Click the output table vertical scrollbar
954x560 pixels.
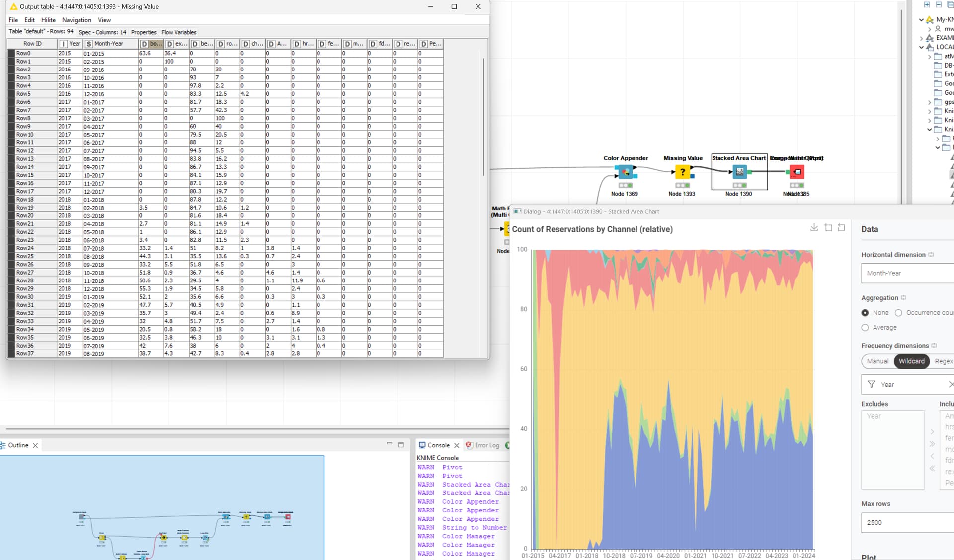(484, 117)
